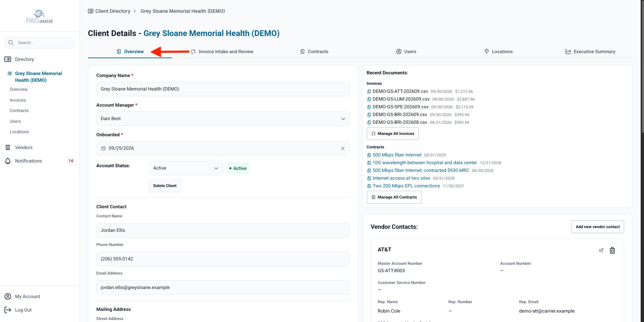Delete the AT&T vendor contact trash icon
Viewport: 644px width, 322px height.
[612, 250]
